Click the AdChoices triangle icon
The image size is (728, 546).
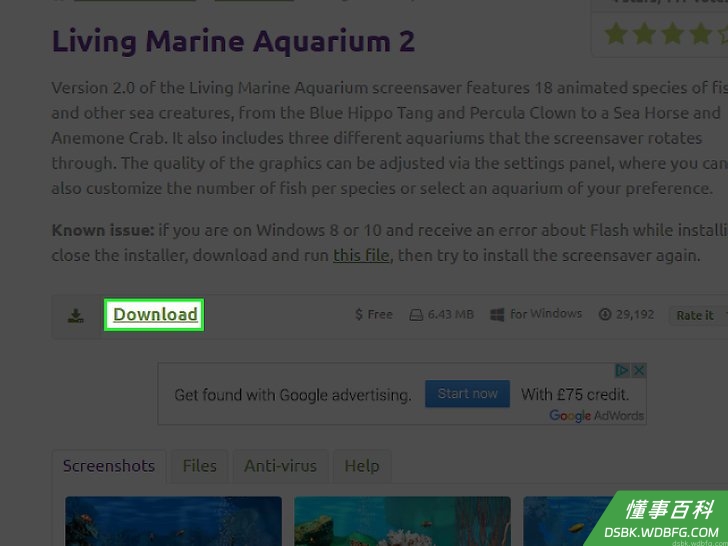tap(622, 370)
